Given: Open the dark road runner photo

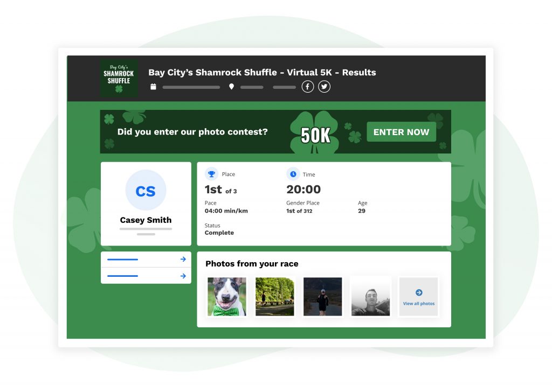Looking at the screenshot, I should 322,296.
